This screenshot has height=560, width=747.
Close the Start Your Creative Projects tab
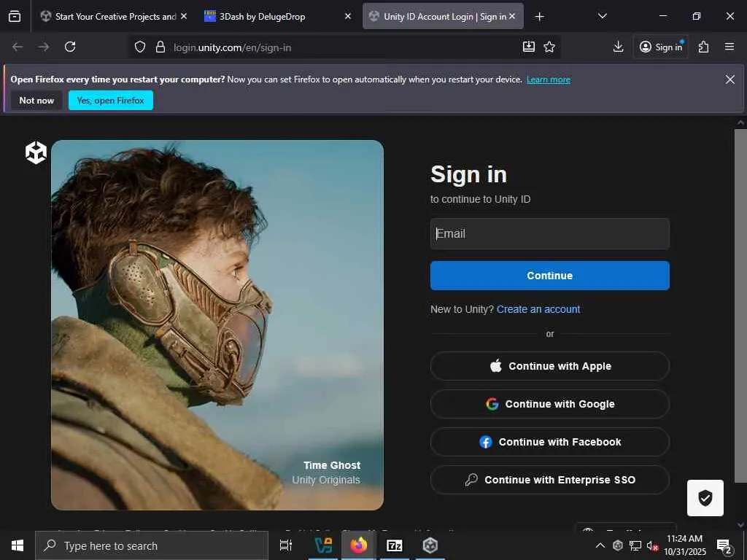(184, 17)
